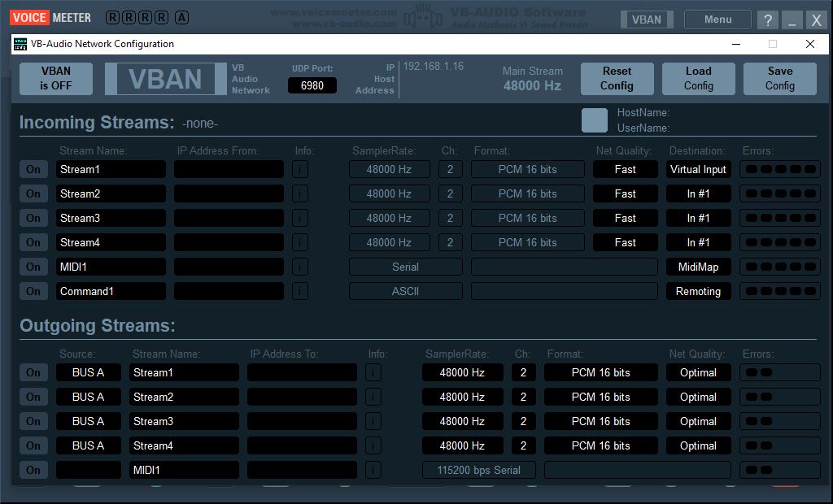Click VBAN button in Voicemeeter header

(x=647, y=20)
